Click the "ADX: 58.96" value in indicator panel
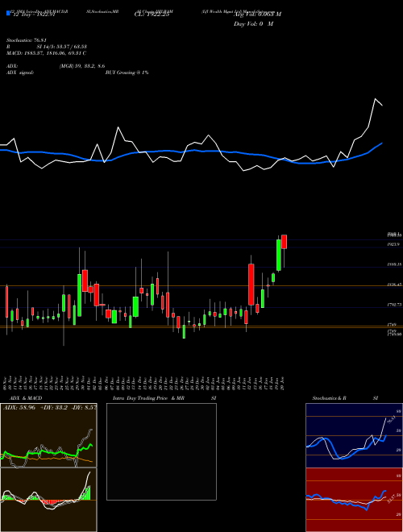403x532 pixels. [x=19, y=408]
